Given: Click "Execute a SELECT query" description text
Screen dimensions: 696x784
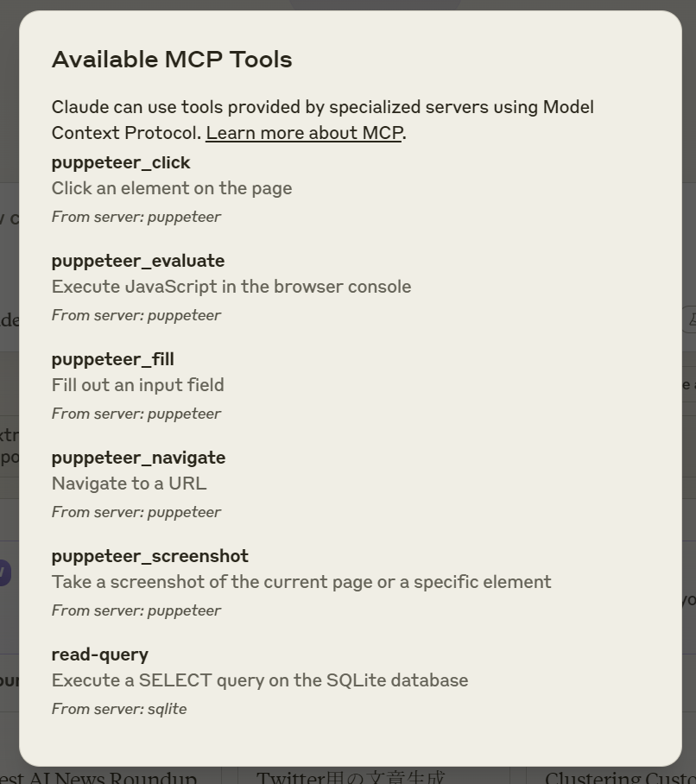Looking at the screenshot, I should click(260, 680).
